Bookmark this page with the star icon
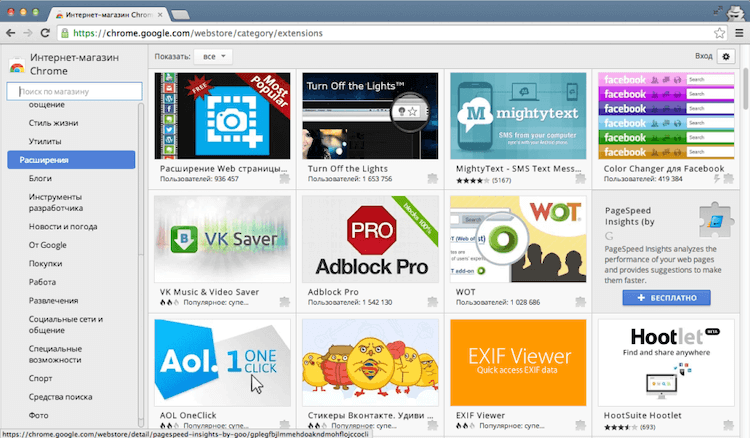Viewport: 750px width, 438px height. (719, 33)
